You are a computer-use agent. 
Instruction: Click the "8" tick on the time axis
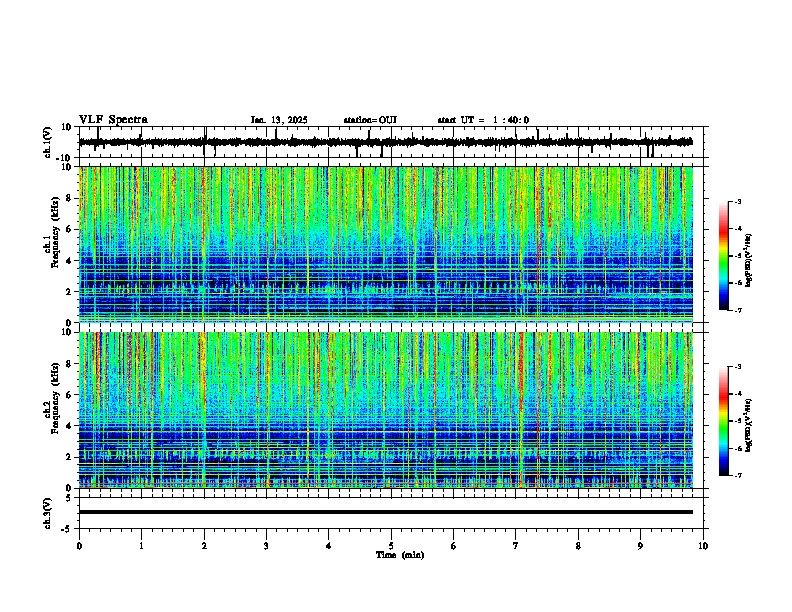[578, 546]
